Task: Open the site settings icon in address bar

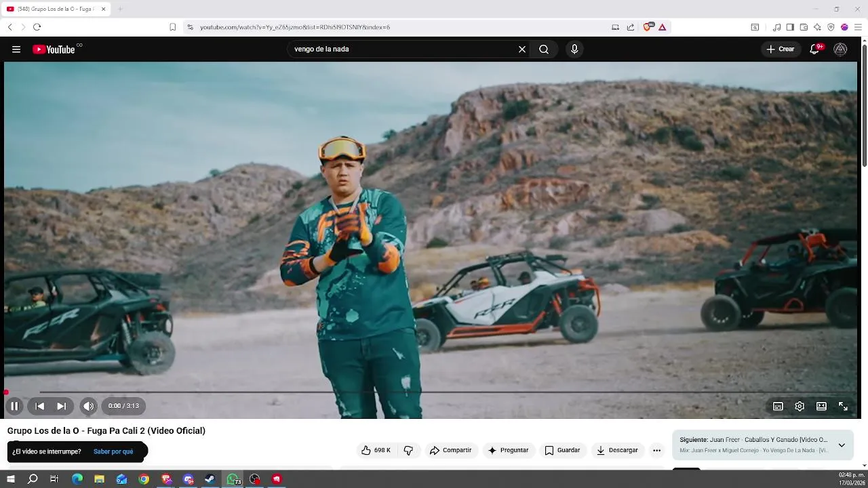Action: click(x=190, y=27)
